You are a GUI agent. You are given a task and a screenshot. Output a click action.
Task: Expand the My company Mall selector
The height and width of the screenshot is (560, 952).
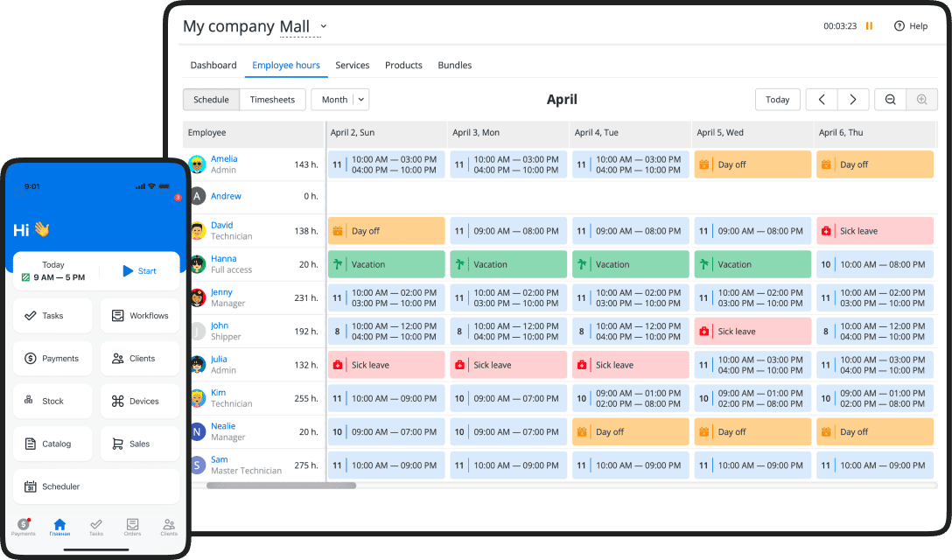(x=323, y=26)
